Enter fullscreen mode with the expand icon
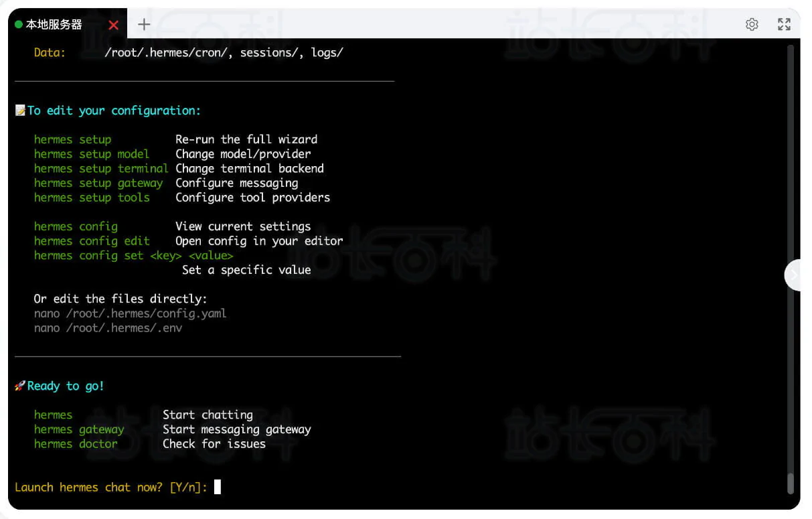Image resolution: width=812 pixels, height=519 pixels. (784, 25)
